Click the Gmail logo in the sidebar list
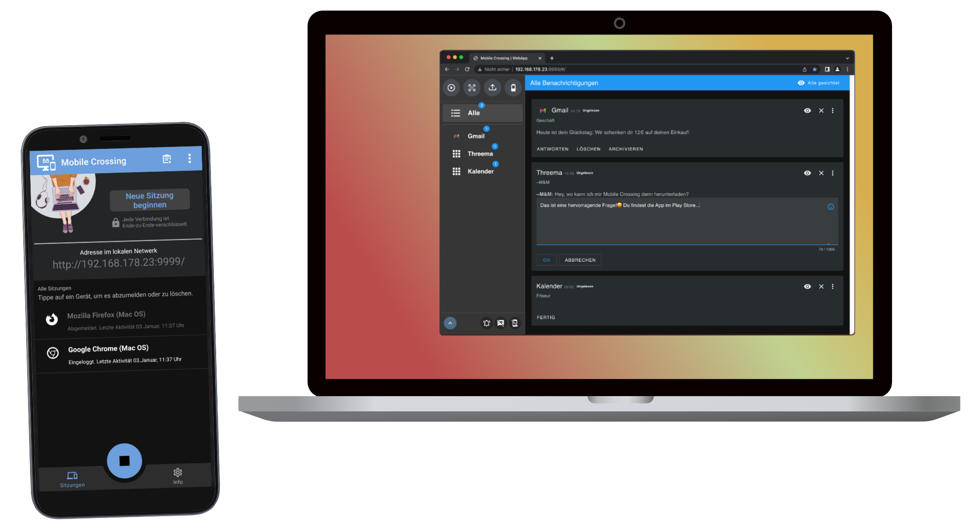This screenshot has width=980, height=531. click(457, 136)
